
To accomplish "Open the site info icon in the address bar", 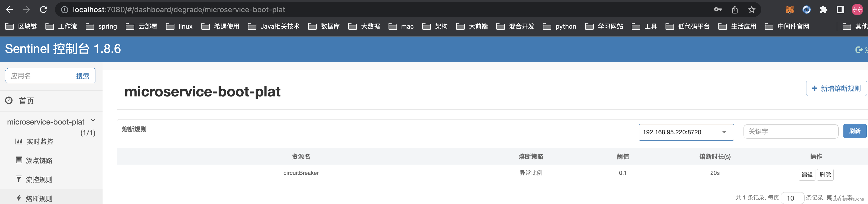I will (64, 10).
